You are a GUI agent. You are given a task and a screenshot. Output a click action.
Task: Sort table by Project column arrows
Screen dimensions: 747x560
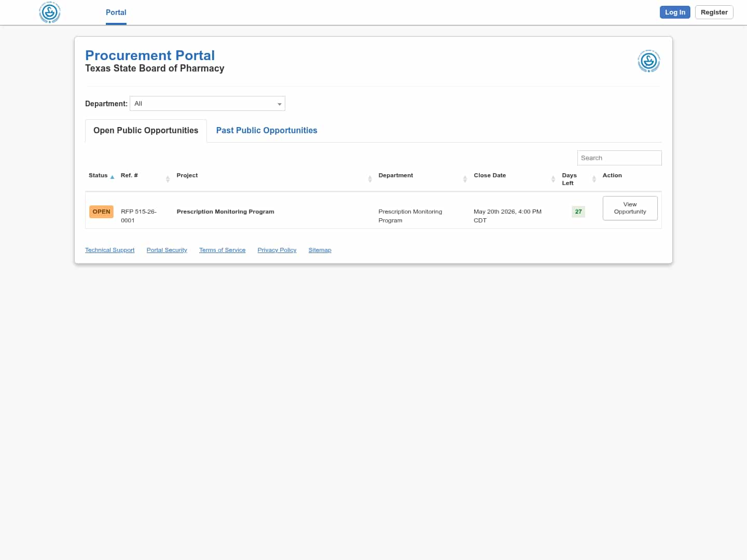point(370,179)
